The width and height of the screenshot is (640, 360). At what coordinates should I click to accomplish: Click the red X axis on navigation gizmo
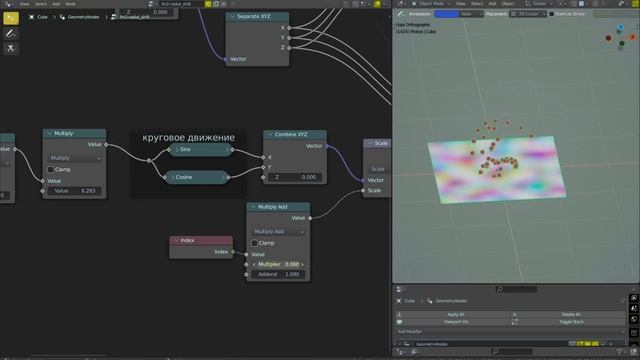633,37
